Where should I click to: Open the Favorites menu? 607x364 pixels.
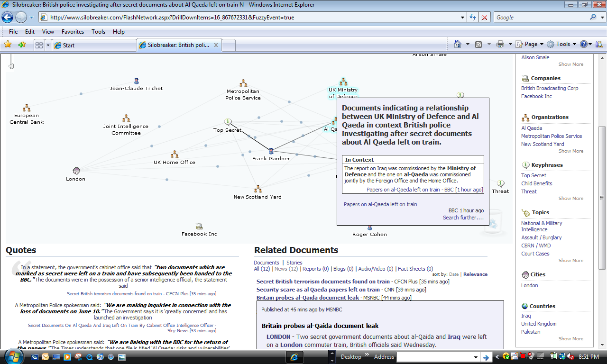[73, 32]
